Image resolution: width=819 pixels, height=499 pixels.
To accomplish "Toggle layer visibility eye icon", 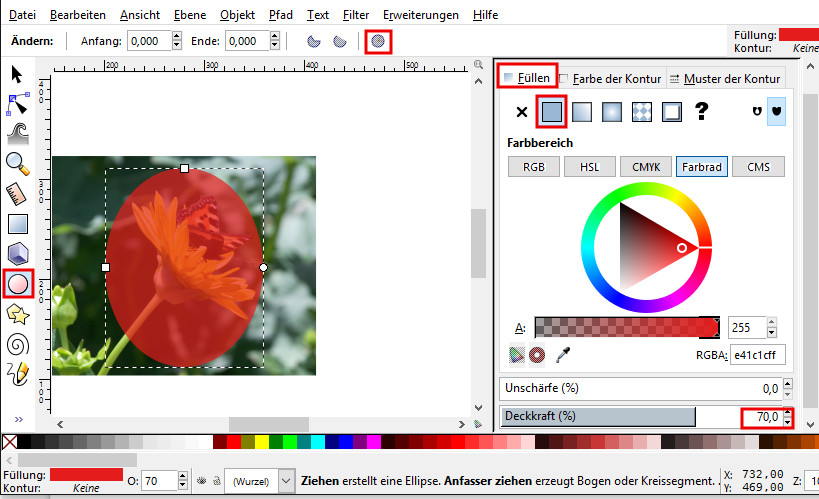I will (202, 481).
